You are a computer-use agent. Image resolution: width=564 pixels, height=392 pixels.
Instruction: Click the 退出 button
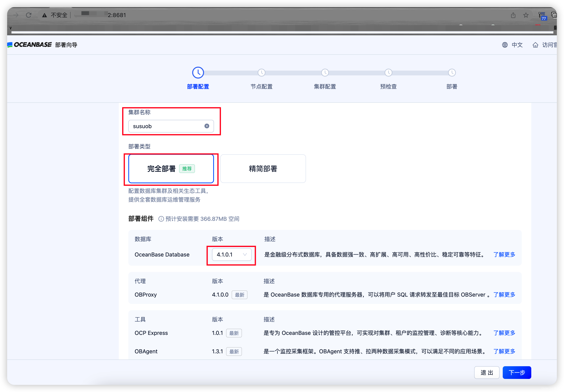pyautogui.click(x=487, y=373)
